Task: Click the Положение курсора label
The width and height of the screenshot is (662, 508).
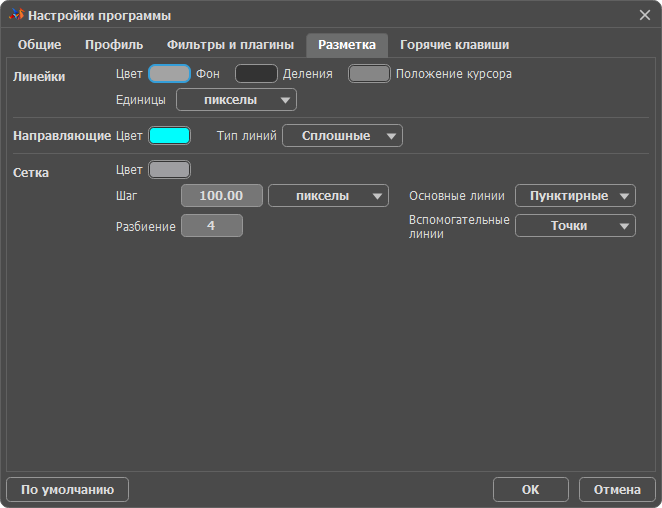Action: [x=453, y=74]
